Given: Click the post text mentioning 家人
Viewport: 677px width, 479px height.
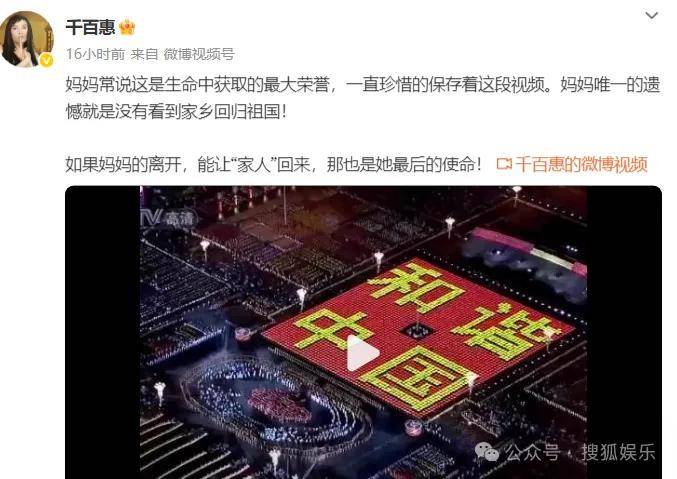Looking at the screenshot, I should (x=273, y=165).
